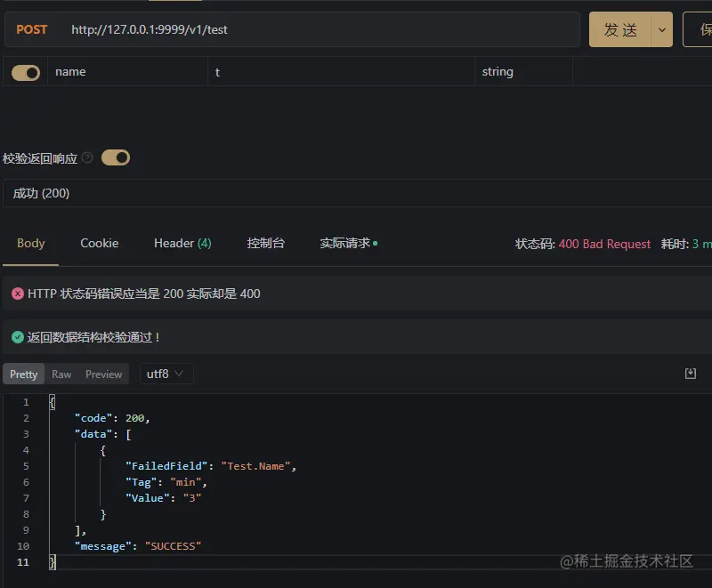Viewport: 712px width, 588px height.
Task: Click the 发送 send button
Action: tap(619, 30)
